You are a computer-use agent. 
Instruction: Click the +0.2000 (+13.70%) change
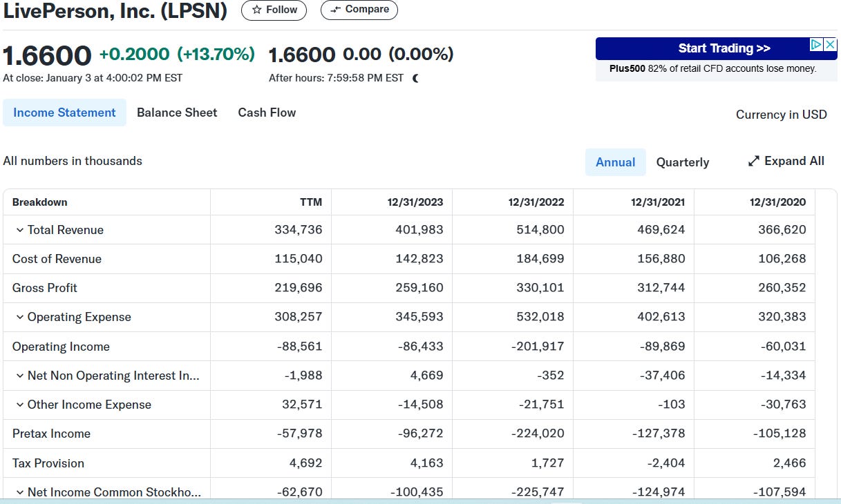177,54
